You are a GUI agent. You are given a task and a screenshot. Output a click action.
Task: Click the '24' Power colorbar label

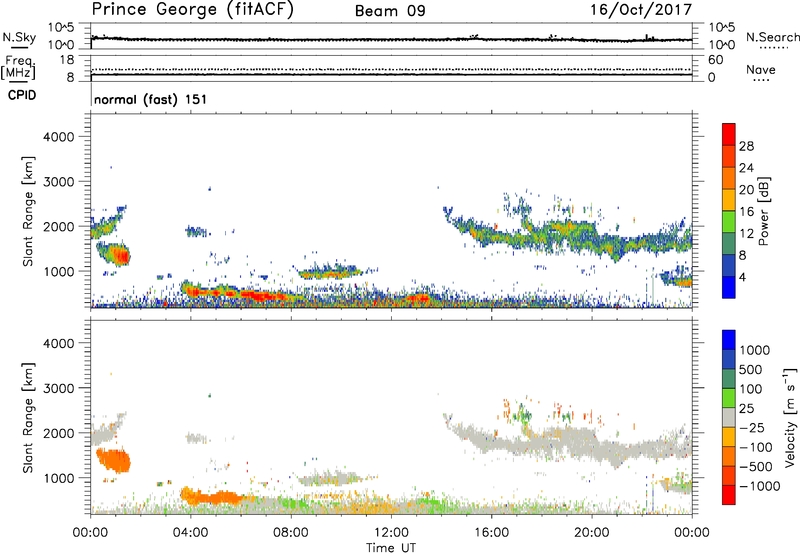[746, 168]
